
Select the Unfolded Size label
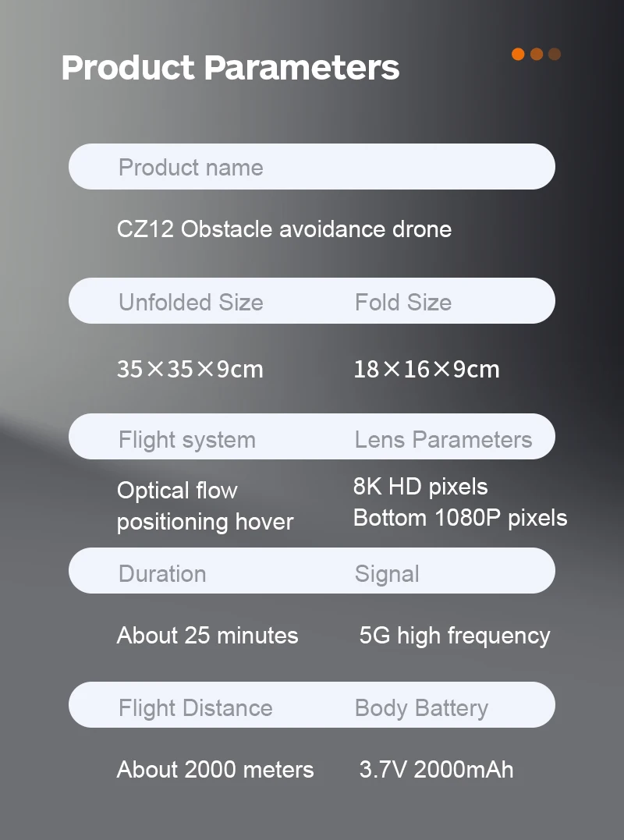click(x=190, y=302)
